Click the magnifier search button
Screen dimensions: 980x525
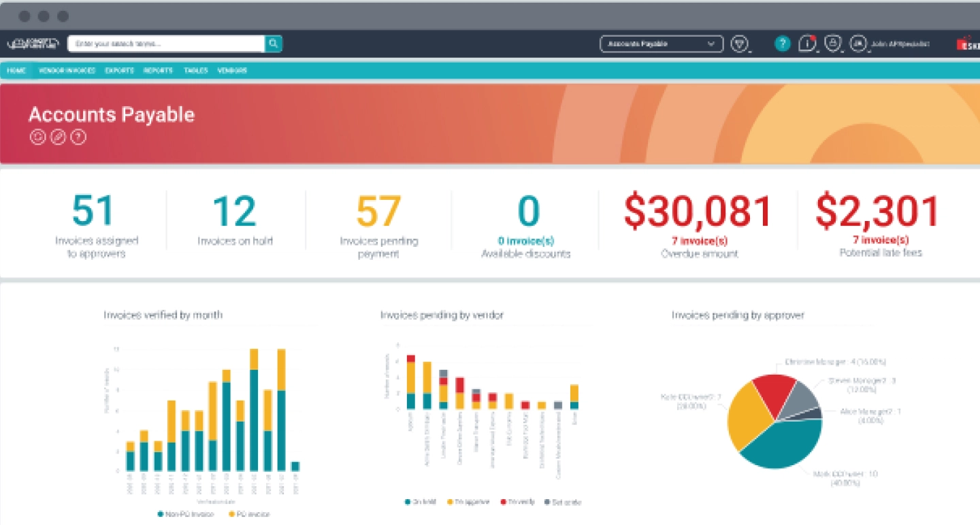coord(273,44)
